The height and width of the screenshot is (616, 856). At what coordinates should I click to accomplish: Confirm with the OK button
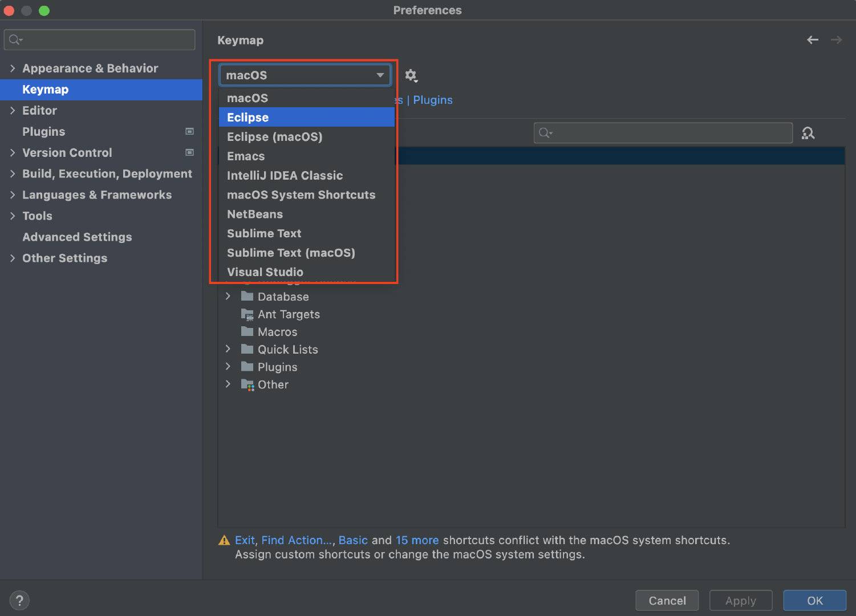click(x=815, y=601)
